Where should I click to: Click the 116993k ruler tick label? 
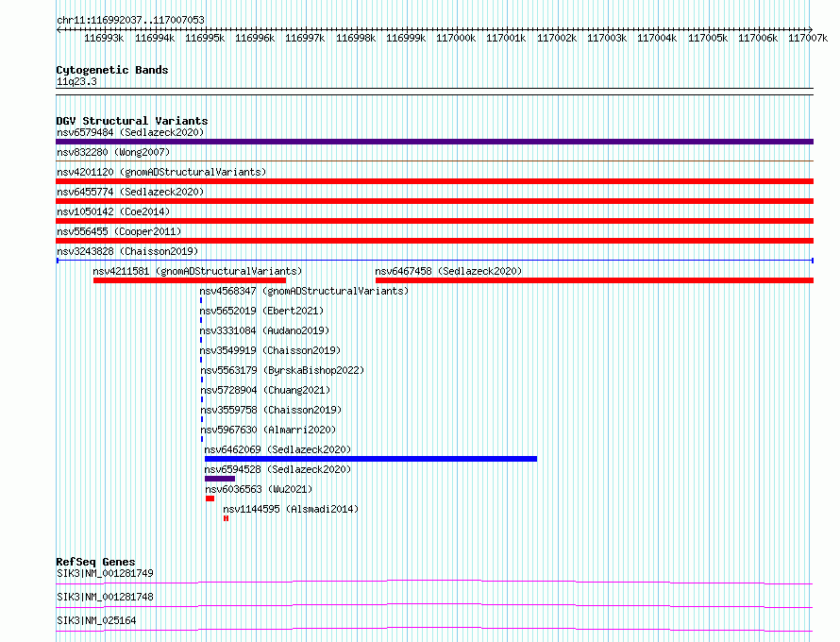pos(104,38)
